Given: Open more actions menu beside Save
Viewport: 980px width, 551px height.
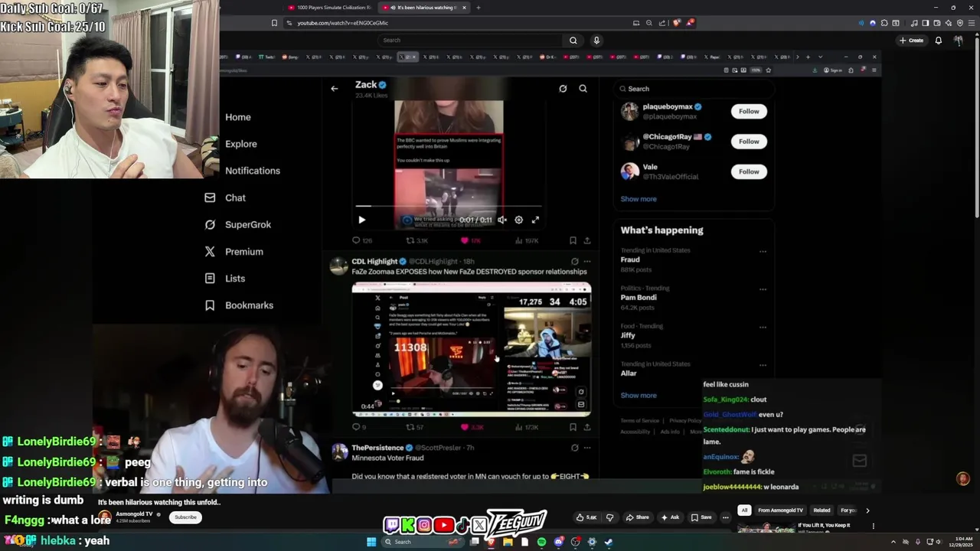Looking at the screenshot, I should coord(726,517).
